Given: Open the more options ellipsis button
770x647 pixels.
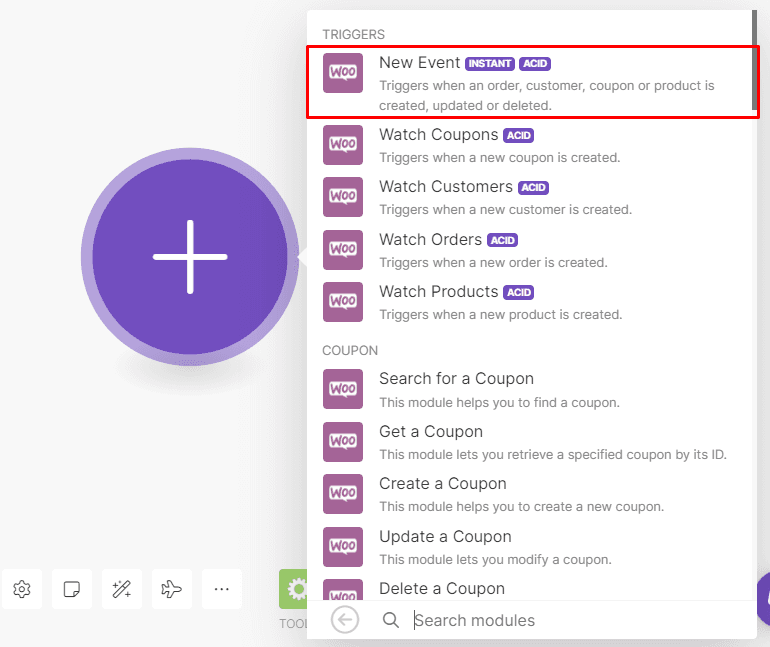Looking at the screenshot, I should [222, 589].
